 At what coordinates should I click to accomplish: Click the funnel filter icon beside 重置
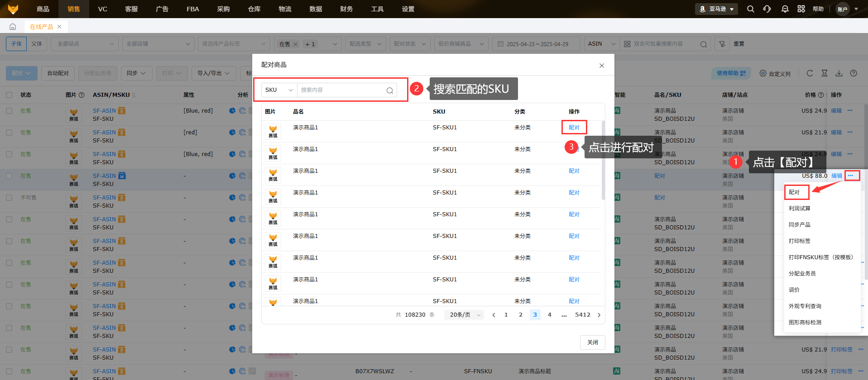pyautogui.click(x=722, y=44)
